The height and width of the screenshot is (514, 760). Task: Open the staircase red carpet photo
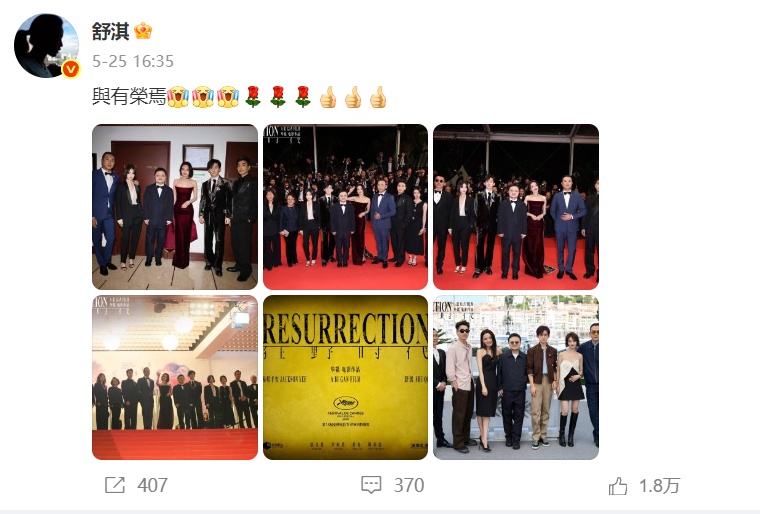point(175,377)
